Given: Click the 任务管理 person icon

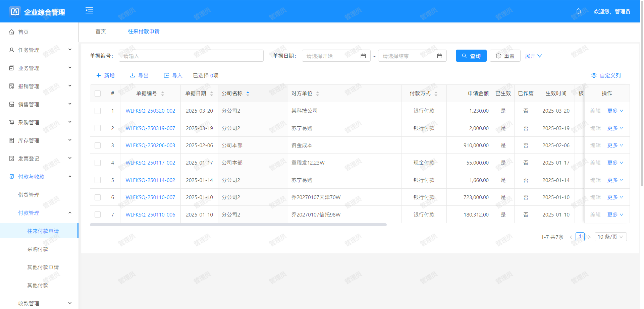Looking at the screenshot, I should click(x=12, y=50).
